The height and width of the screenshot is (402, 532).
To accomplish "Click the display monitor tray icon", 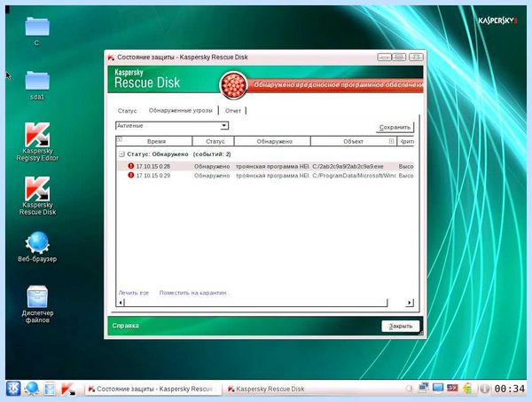I will click(438, 388).
